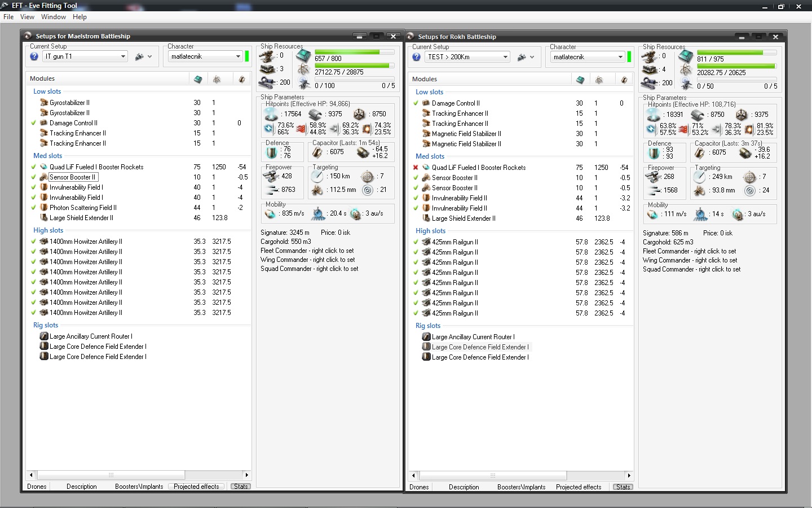Click the CPU column header icon in Maelstrom modules
812x508 pixels.
point(198,79)
